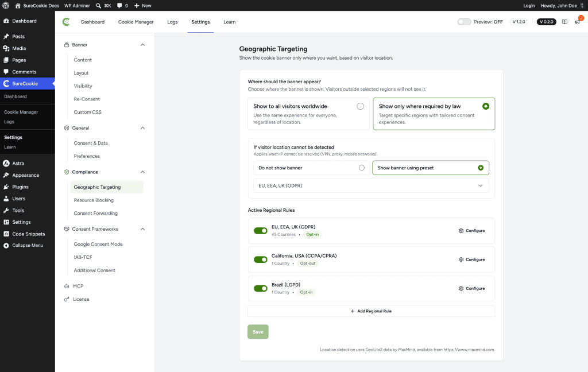
Task: Collapse the General section chevron
Action: pos(142,128)
